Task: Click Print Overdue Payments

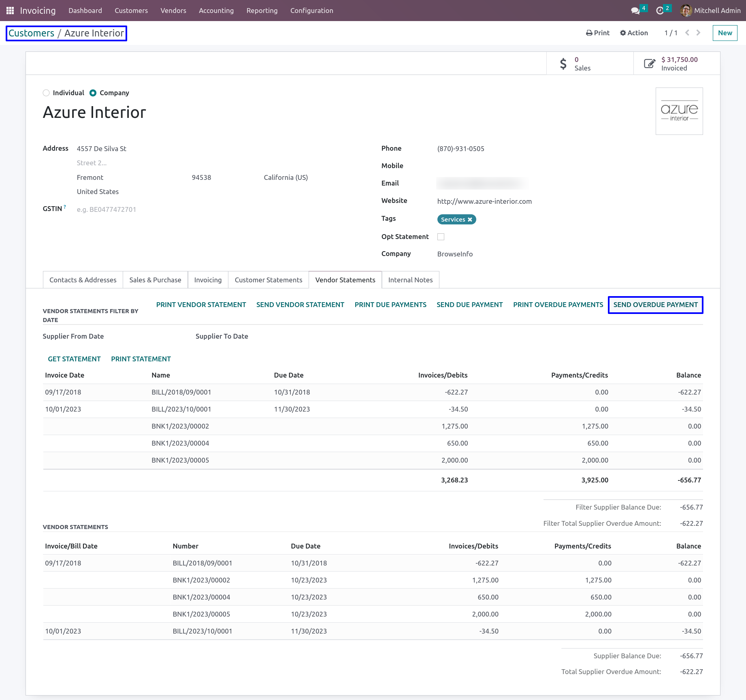Action: [x=558, y=305]
